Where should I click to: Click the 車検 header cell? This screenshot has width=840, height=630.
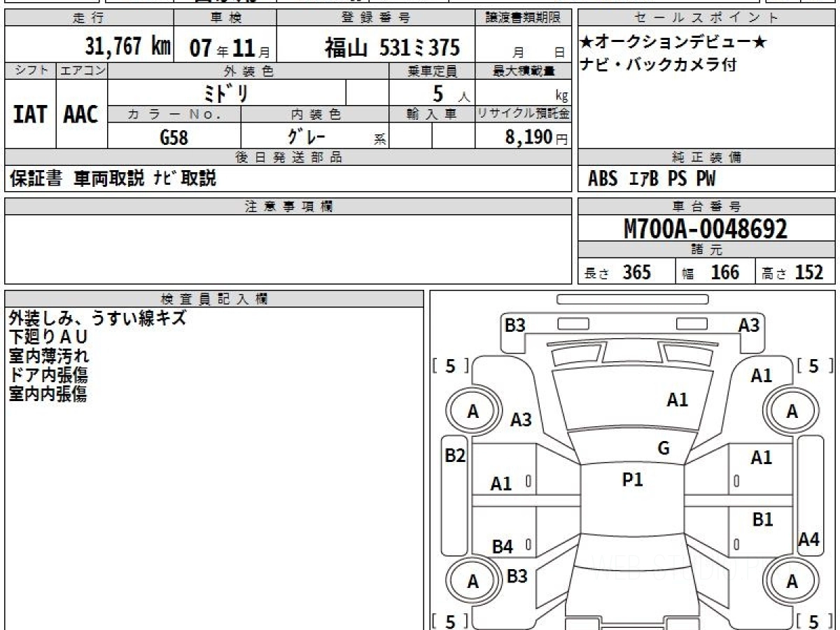(225, 18)
